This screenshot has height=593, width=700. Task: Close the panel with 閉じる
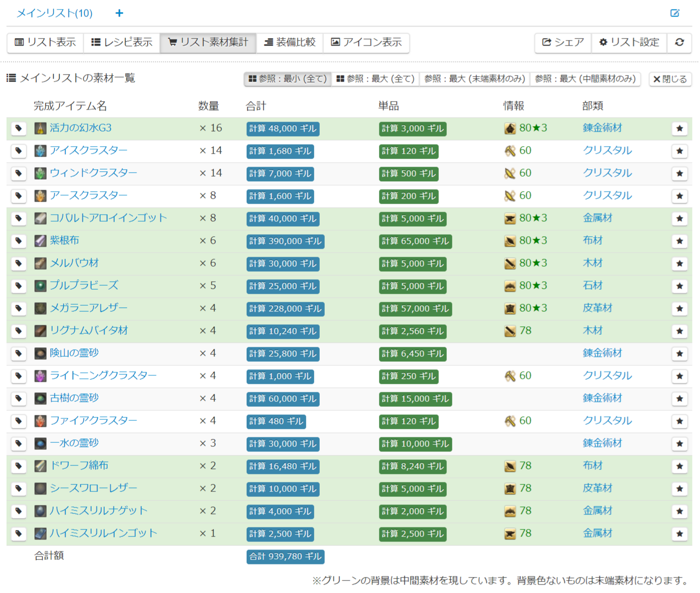pos(670,79)
